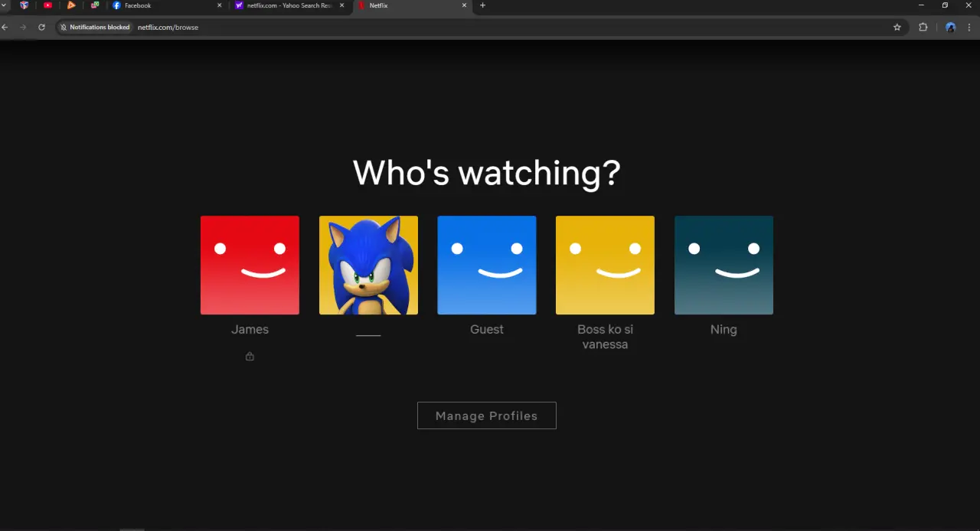Go forward one page
Viewport: 980px width, 531px height.
tap(23, 27)
